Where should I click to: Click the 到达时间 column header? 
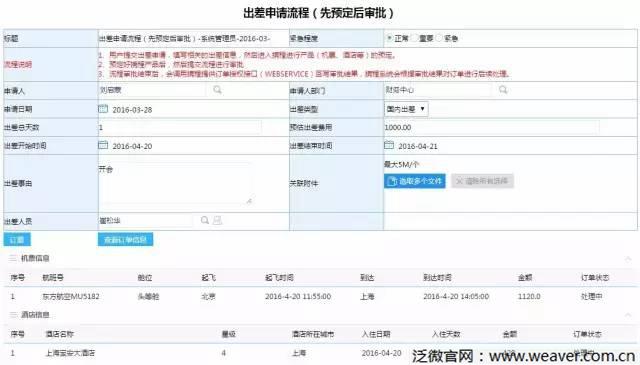[x=437, y=278]
